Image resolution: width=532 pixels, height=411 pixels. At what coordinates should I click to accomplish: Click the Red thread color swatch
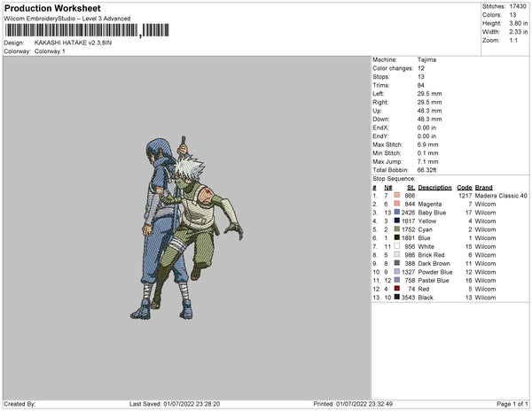click(x=398, y=288)
